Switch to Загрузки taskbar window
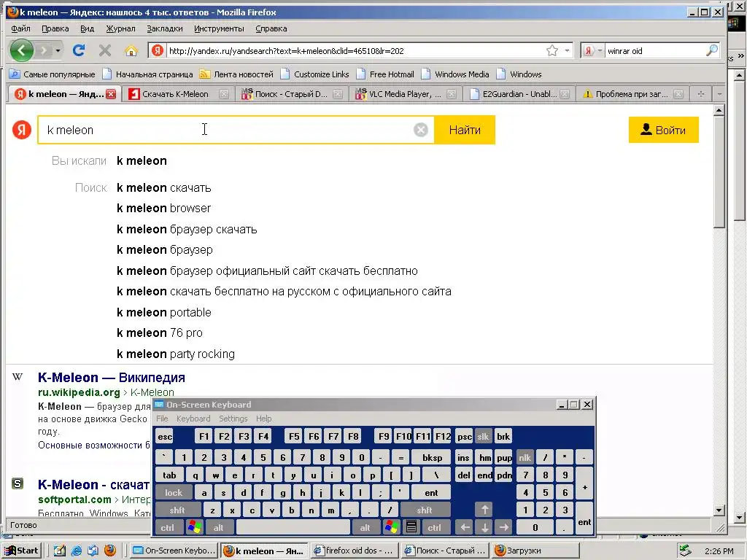This screenshot has width=747, height=560. coord(535,551)
